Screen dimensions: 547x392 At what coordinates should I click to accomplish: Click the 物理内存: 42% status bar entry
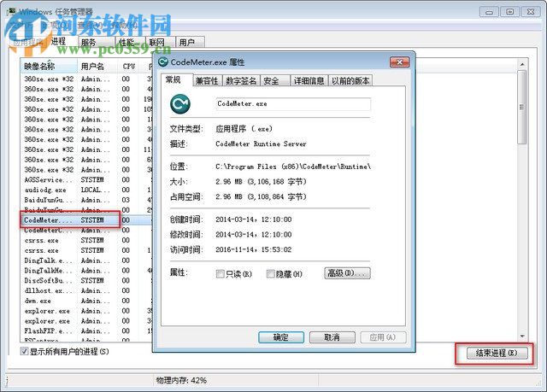(x=181, y=380)
